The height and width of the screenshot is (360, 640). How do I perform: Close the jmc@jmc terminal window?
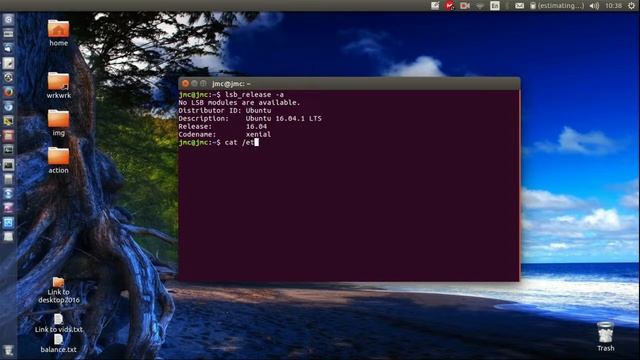185,83
